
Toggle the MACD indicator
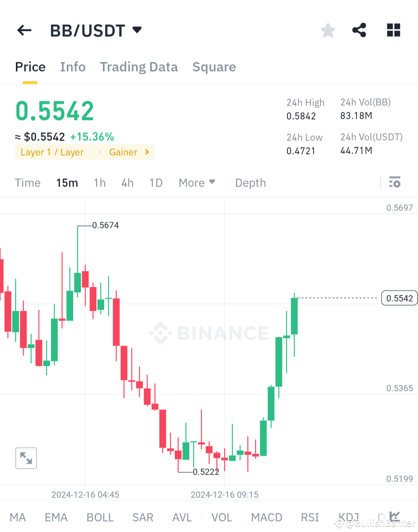point(266,517)
